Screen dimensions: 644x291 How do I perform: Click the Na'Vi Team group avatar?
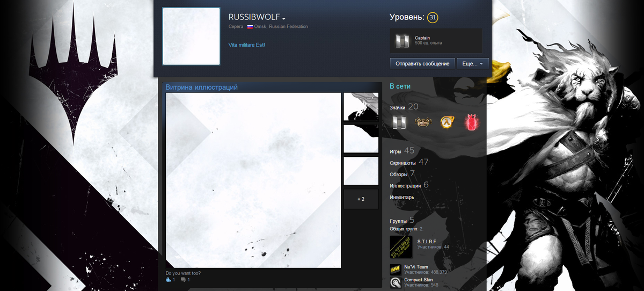[x=395, y=270]
